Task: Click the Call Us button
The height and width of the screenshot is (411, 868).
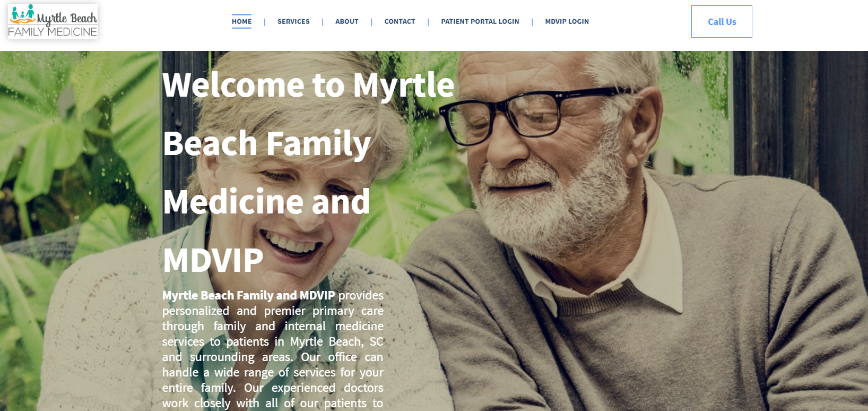Action: [x=722, y=22]
